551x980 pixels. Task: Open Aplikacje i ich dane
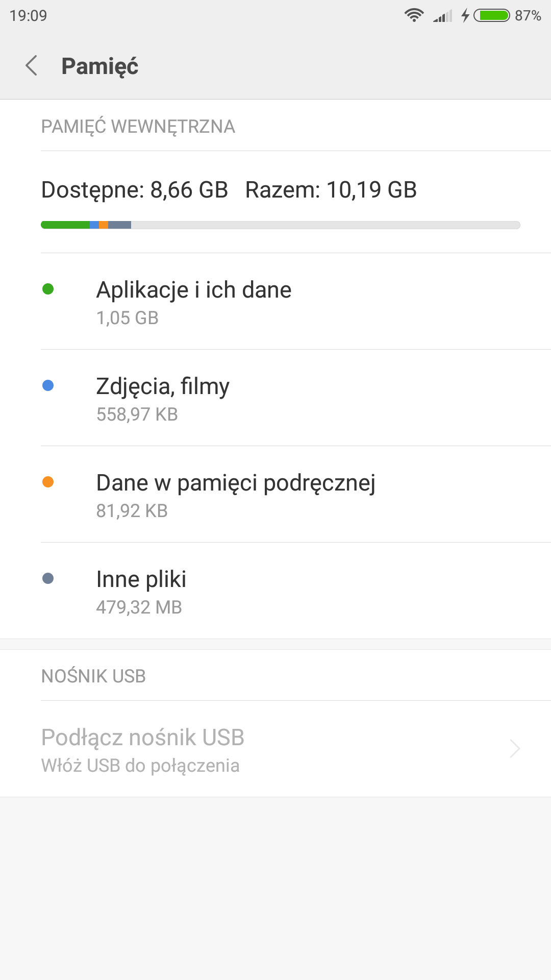coord(194,301)
